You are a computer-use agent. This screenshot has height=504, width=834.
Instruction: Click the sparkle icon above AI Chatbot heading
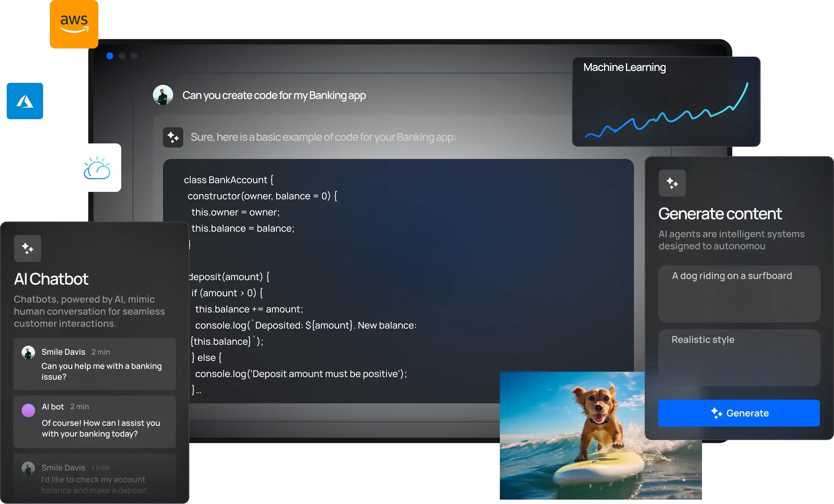27,248
